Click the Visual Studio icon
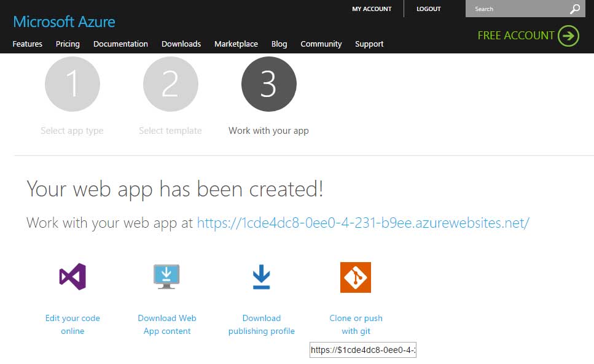 [x=72, y=277]
